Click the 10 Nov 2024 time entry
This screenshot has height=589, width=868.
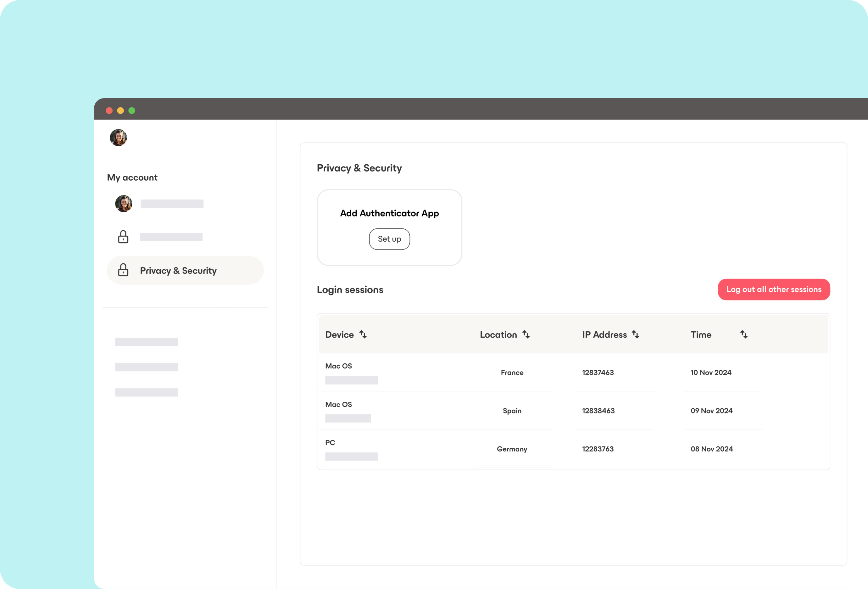(710, 372)
